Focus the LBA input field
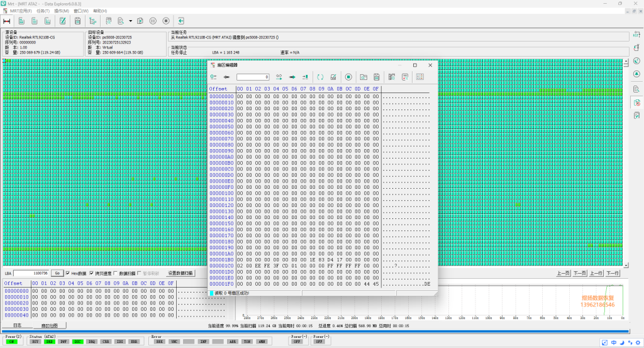The width and height of the screenshot is (644, 348). (x=31, y=273)
